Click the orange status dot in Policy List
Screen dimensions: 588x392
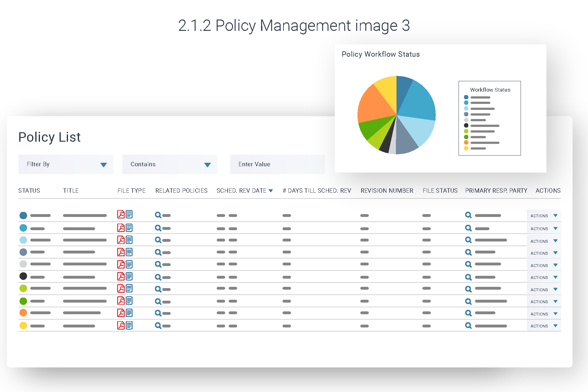coord(23,313)
